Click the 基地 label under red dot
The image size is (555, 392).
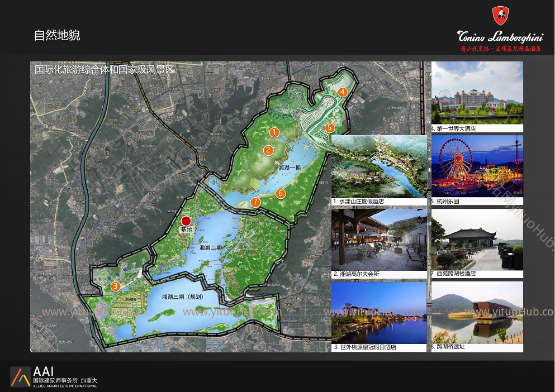click(x=187, y=230)
